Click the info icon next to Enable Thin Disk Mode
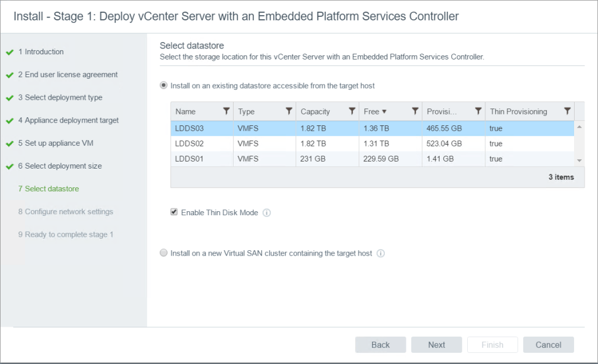Viewport: 598px width, 364px height. tap(267, 212)
